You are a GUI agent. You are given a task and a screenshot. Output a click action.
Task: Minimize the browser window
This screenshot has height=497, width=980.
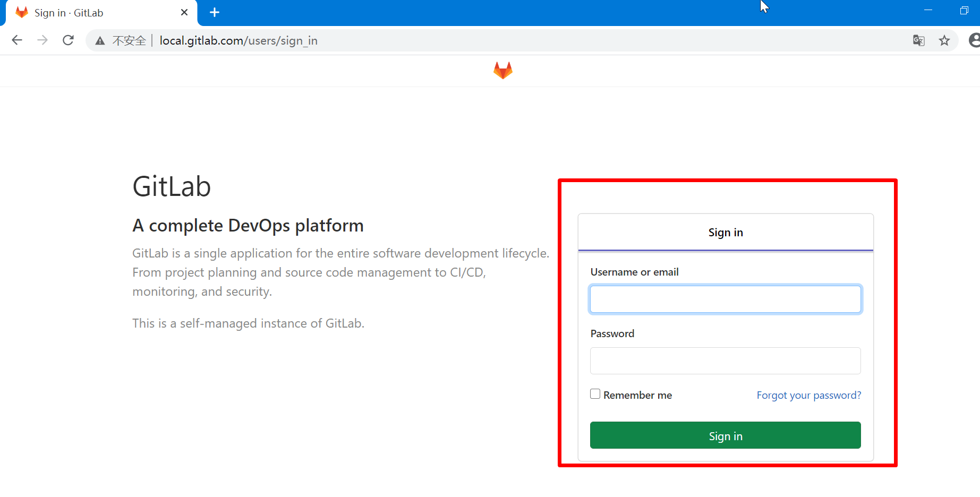click(928, 11)
